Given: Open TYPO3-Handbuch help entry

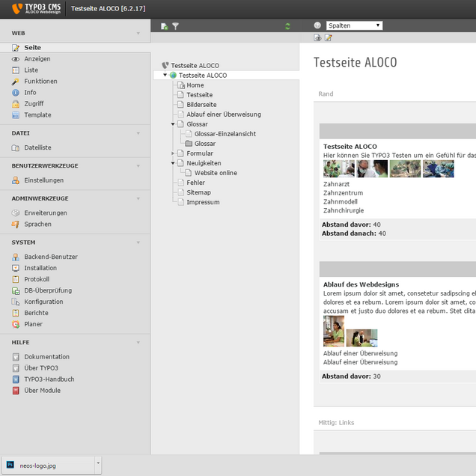Looking at the screenshot, I should [x=49, y=379].
